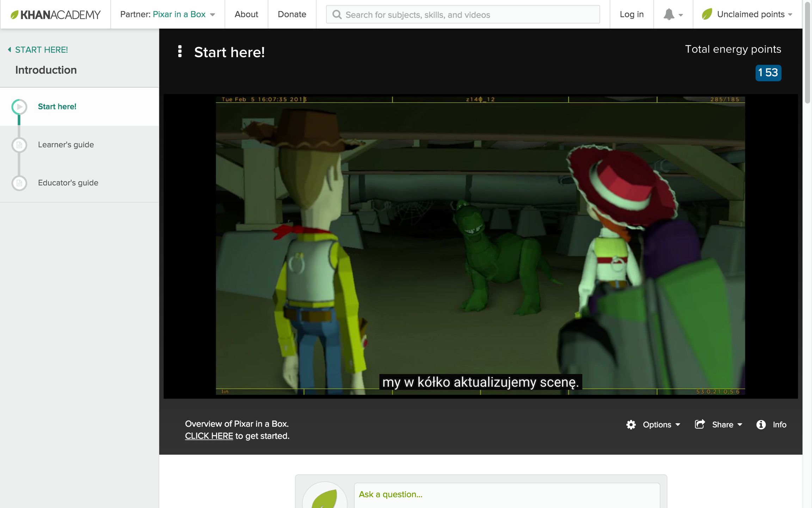Screen dimensions: 812x508
Task: Click the green leaf avatar by Unclaimed points
Action: coord(707,14)
